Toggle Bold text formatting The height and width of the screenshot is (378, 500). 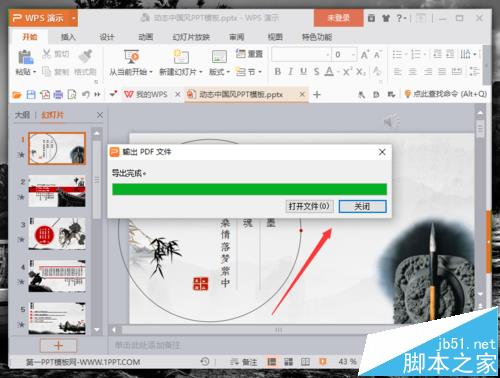(x=277, y=71)
